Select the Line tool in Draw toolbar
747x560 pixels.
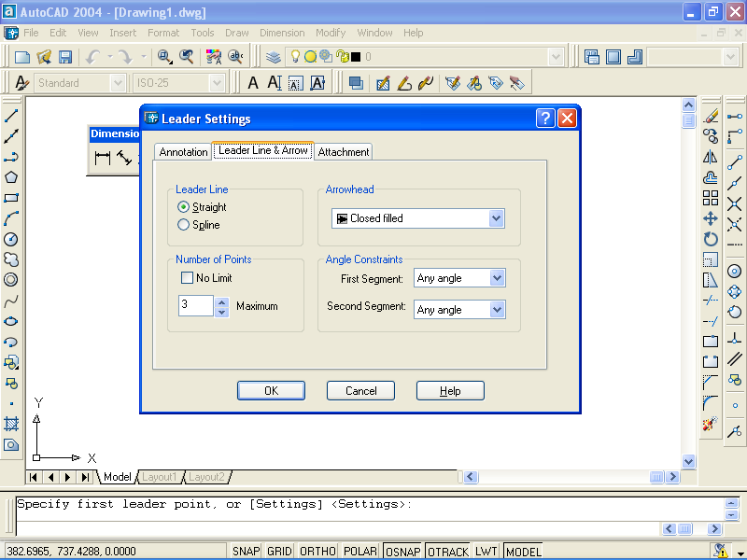11,116
